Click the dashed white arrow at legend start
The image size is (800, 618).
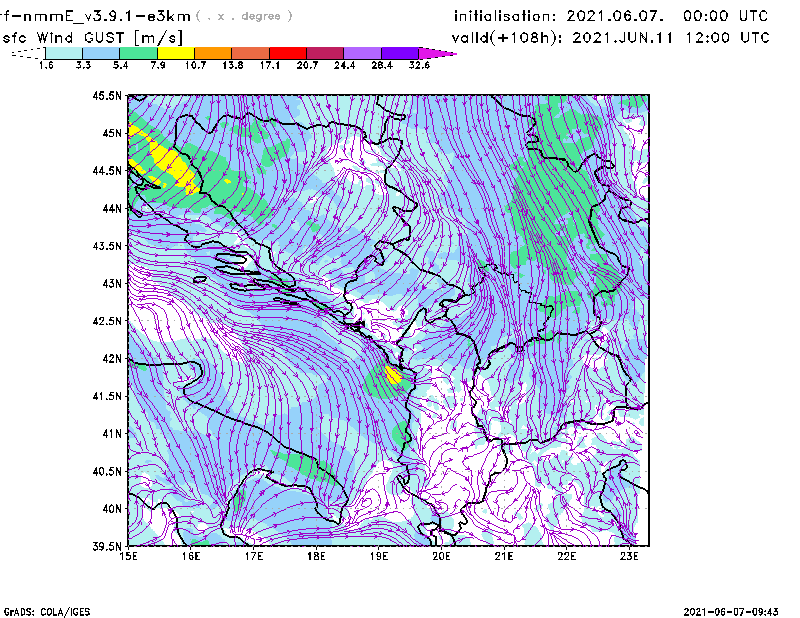[x=28, y=53]
